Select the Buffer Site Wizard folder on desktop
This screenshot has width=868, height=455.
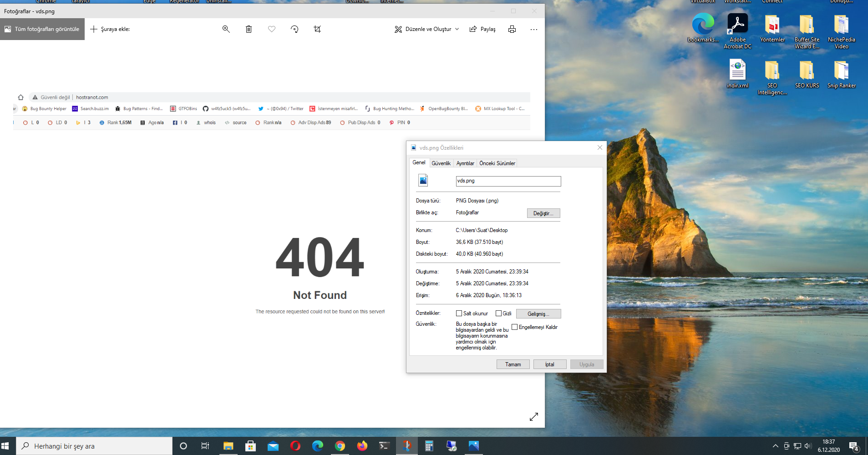pyautogui.click(x=807, y=31)
